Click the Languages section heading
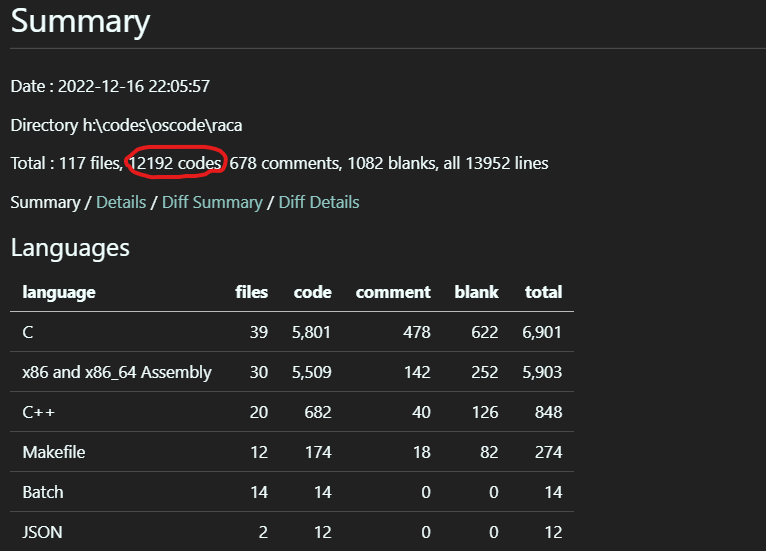The height and width of the screenshot is (551, 766). click(70, 248)
